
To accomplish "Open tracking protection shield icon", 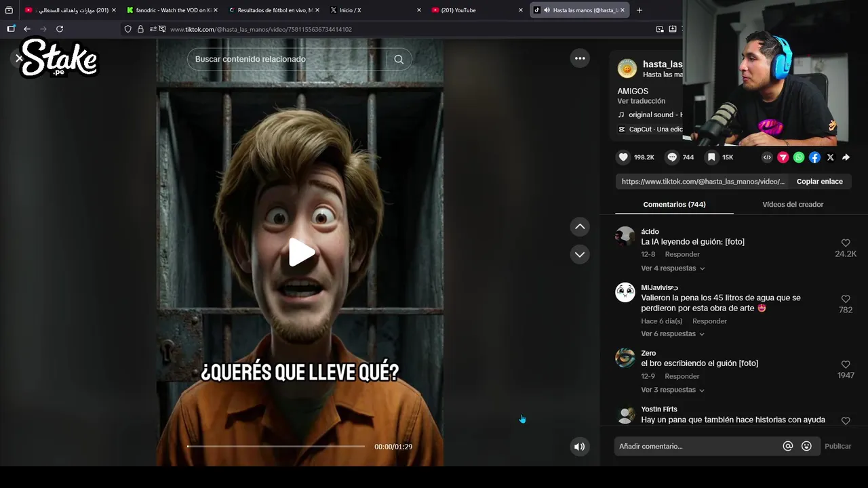I will (127, 29).
